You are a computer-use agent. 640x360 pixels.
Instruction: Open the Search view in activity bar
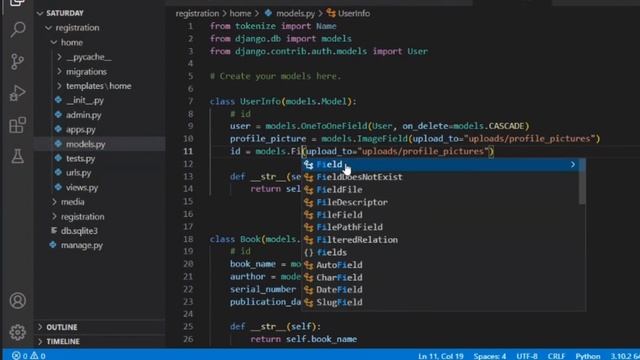pos(18,29)
